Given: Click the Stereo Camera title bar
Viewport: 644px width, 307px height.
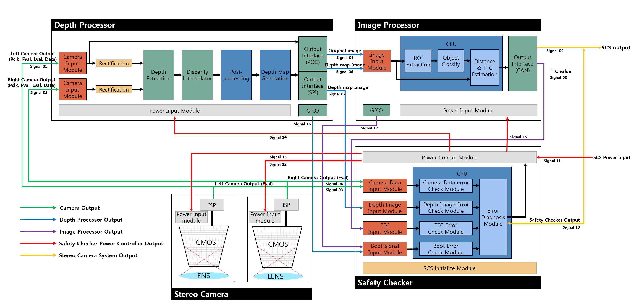Looking at the screenshot, I should [242, 294].
